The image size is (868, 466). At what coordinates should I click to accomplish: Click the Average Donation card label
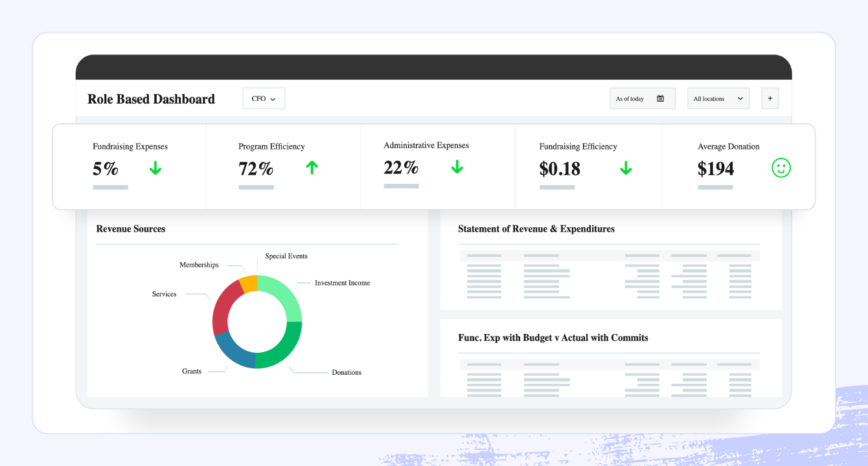click(x=729, y=147)
